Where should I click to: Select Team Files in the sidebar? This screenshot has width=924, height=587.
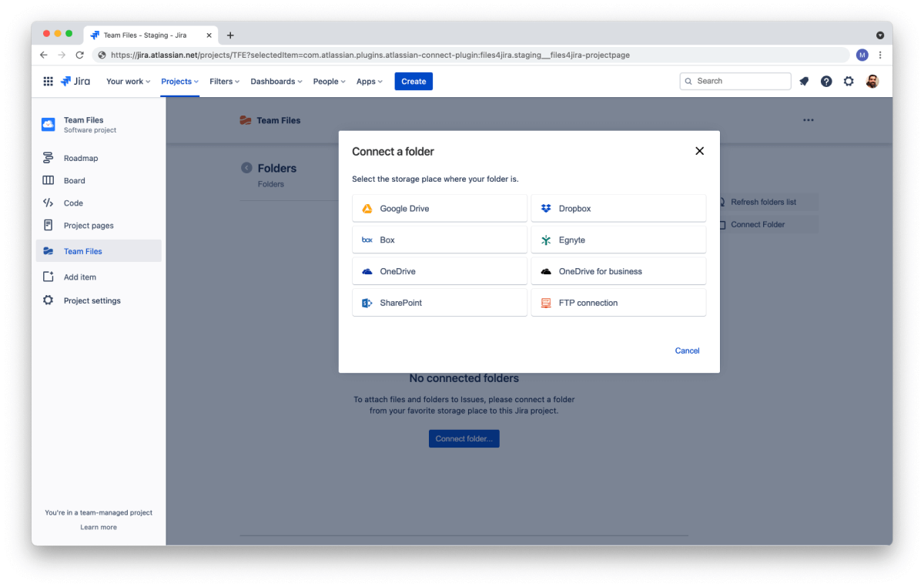coord(99,251)
